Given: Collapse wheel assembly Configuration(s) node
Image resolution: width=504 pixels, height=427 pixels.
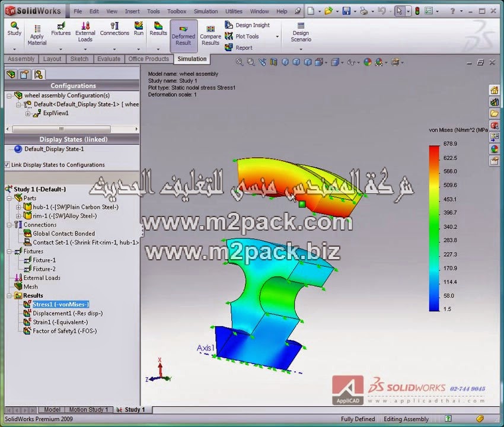Looking at the screenshot, I should tap(9, 95).
